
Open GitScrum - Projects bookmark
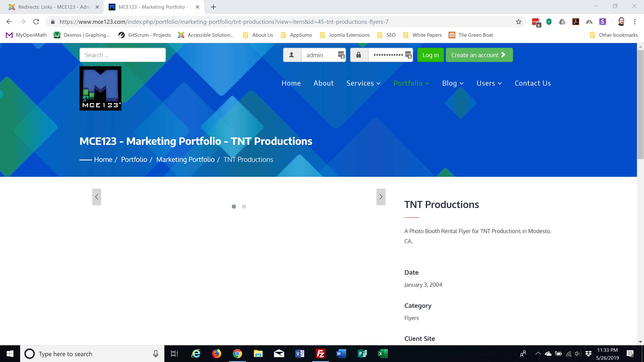[145, 35]
